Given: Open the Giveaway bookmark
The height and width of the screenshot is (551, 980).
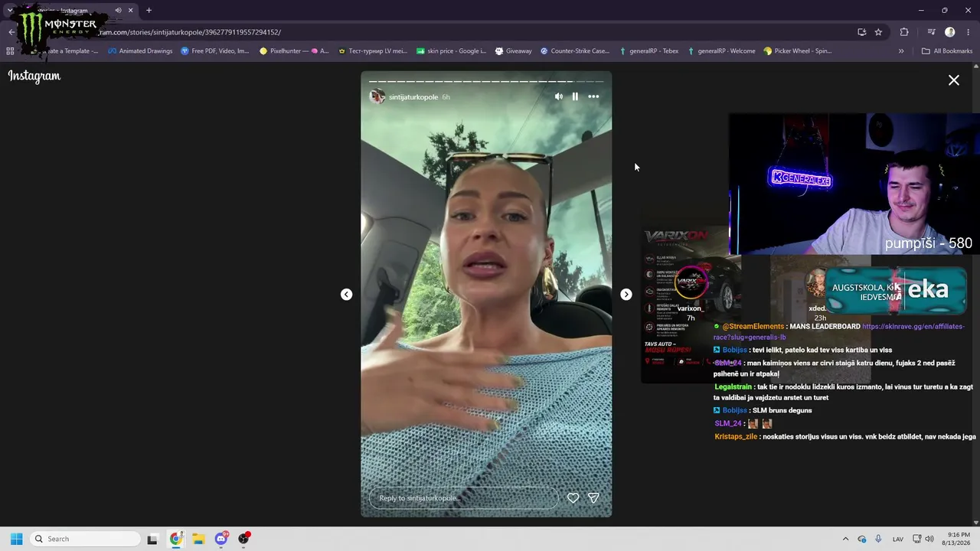Looking at the screenshot, I should coord(513,51).
